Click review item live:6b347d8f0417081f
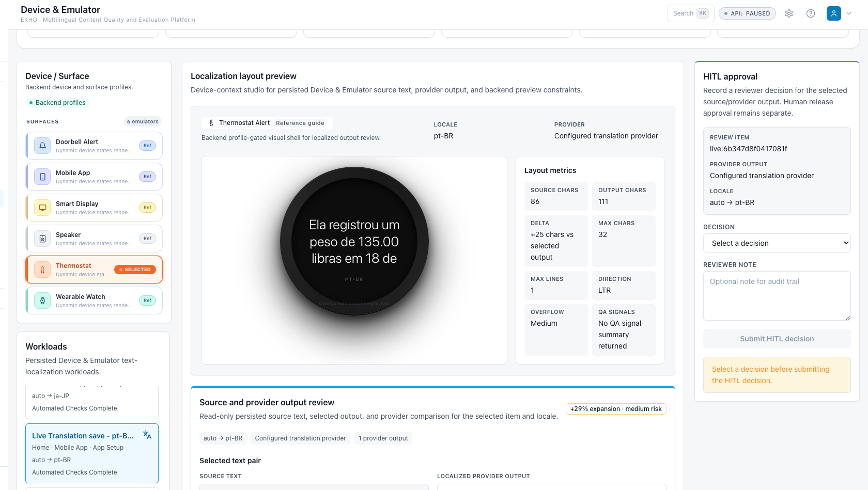The height and width of the screenshot is (490, 868). click(x=748, y=149)
